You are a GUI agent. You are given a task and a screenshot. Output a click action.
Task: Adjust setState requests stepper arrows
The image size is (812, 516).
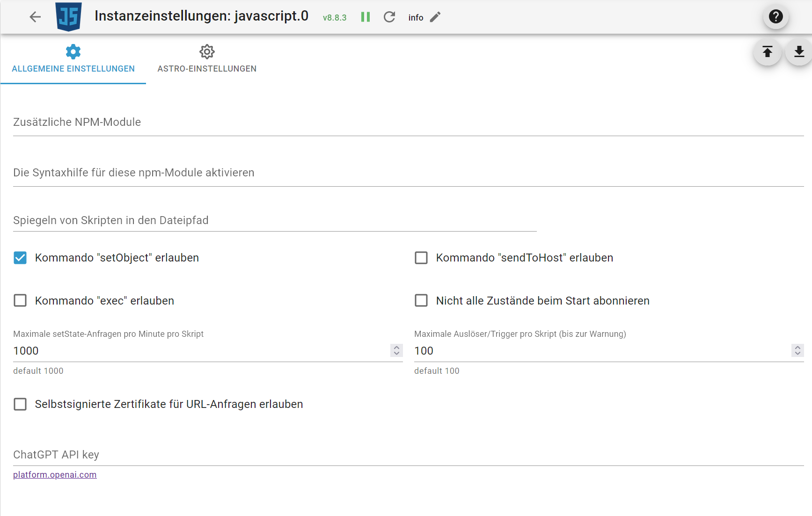coord(396,350)
